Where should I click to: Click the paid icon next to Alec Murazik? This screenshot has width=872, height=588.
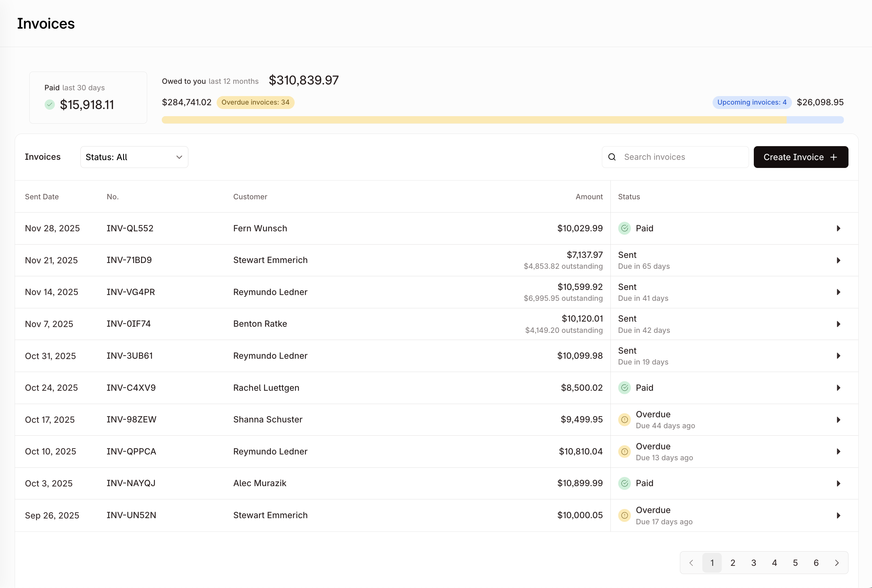point(624,483)
